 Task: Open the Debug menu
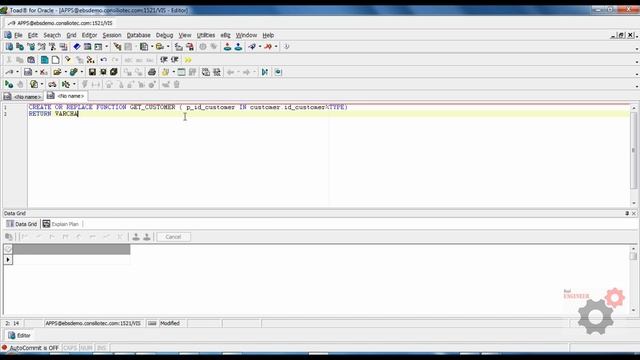click(x=164, y=36)
